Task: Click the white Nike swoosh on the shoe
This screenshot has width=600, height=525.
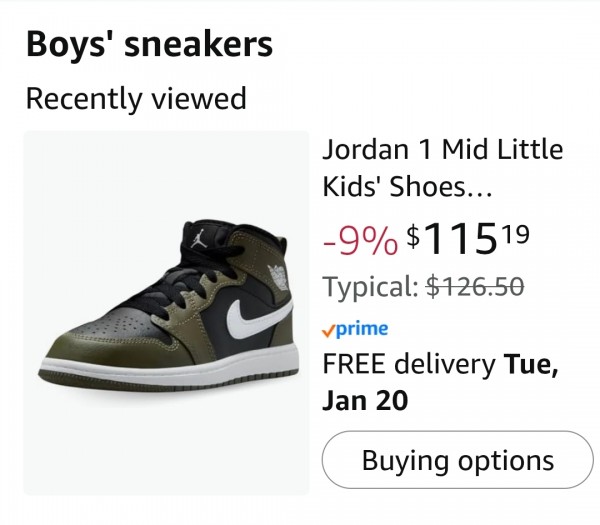Action: click(x=250, y=322)
